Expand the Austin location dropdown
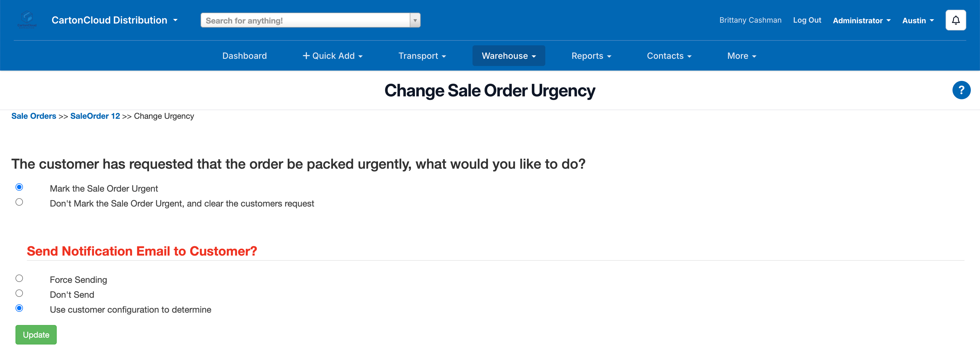Image resolution: width=980 pixels, height=362 pixels. click(x=918, y=21)
